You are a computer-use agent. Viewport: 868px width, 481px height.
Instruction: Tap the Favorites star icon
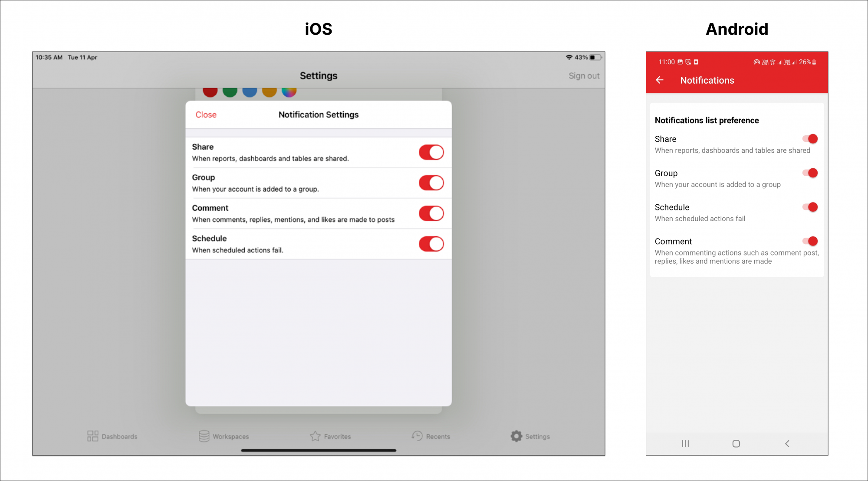coord(315,436)
